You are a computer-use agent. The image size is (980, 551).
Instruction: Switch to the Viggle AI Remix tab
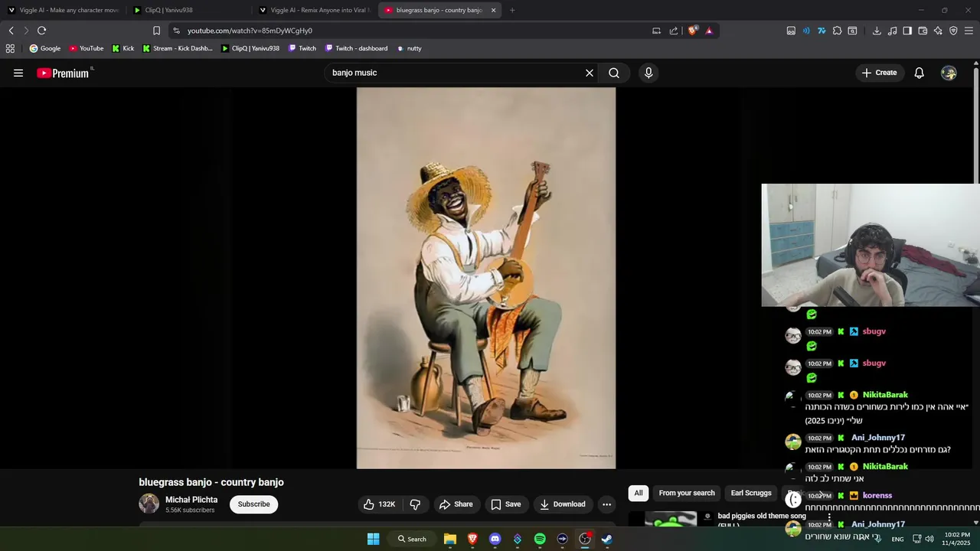point(314,10)
